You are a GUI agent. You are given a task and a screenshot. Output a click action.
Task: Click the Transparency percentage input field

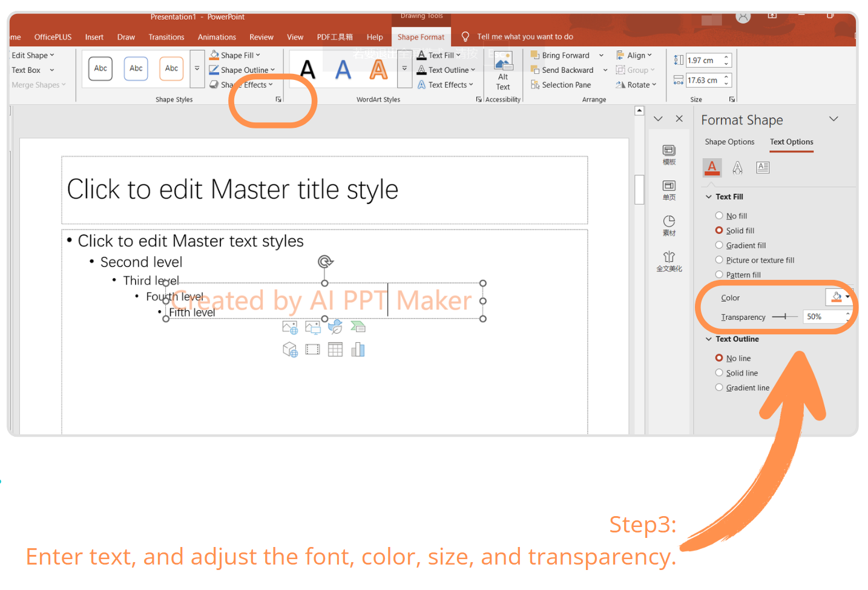pyautogui.click(x=823, y=317)
